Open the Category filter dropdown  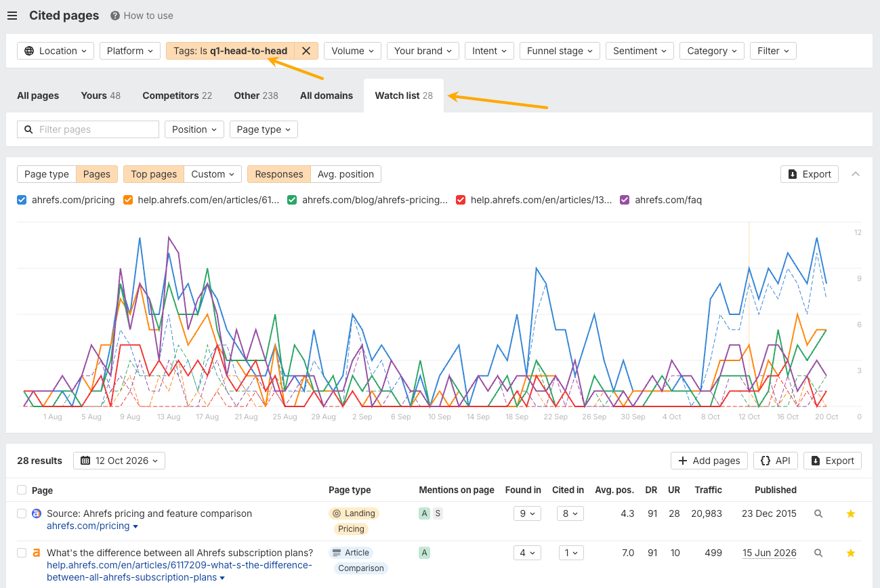[x=712, y=51]
